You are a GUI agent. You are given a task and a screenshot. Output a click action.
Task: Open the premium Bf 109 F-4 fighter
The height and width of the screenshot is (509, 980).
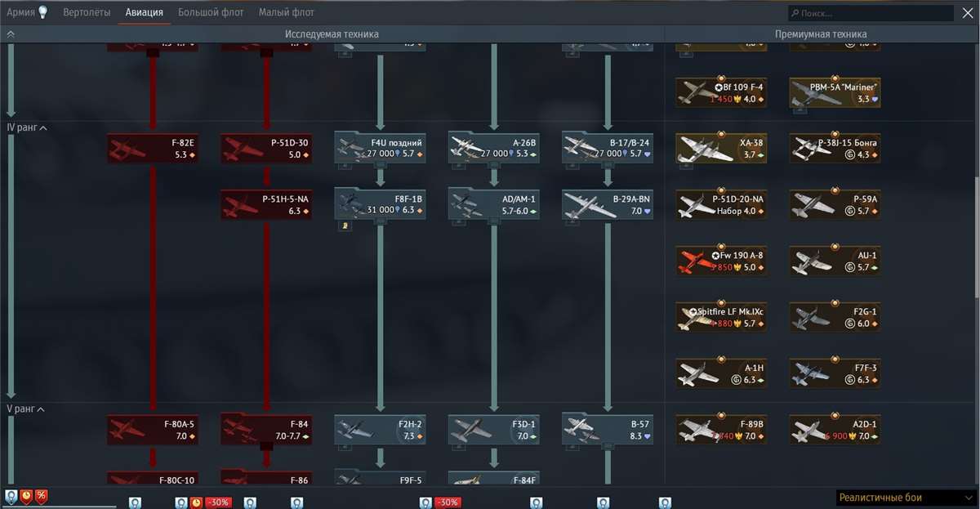tap(721, 92)
